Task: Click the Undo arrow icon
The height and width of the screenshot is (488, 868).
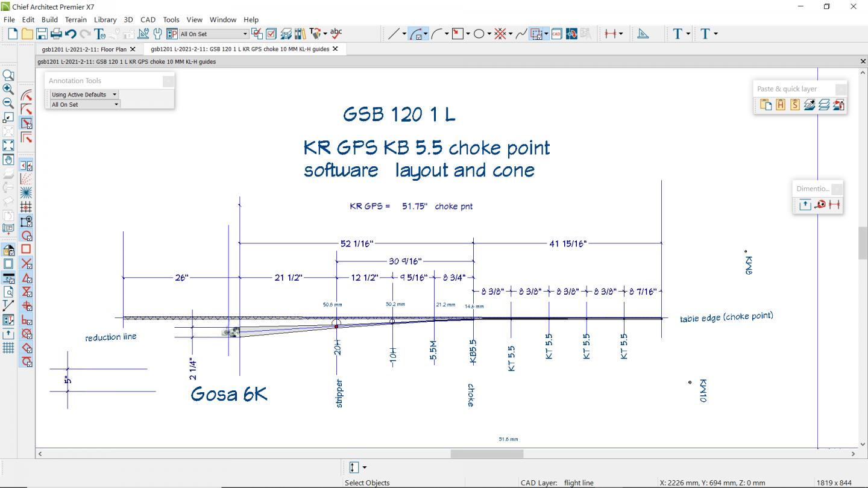Action: 71,34
